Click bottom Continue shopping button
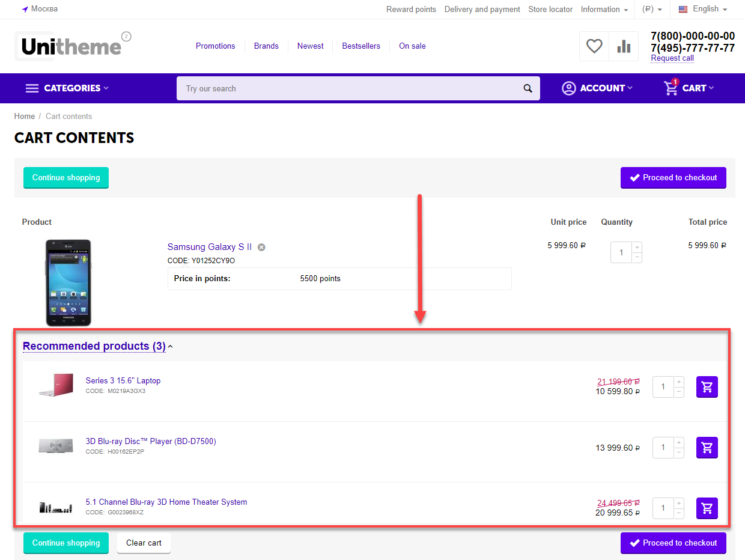 (66, 543)
